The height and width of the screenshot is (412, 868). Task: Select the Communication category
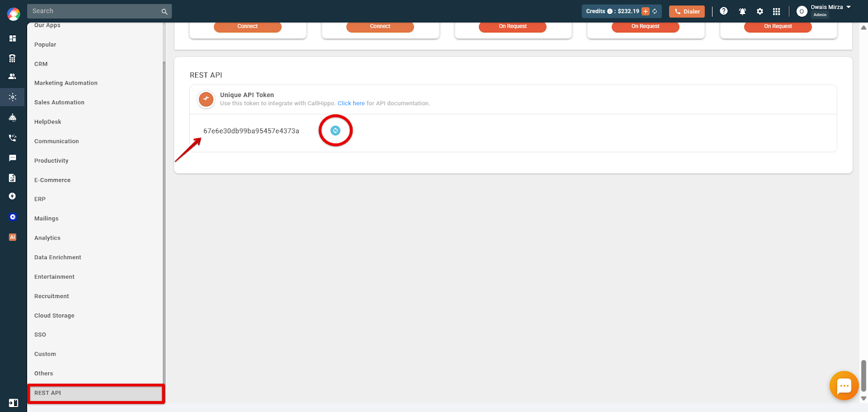pos(56,141)
